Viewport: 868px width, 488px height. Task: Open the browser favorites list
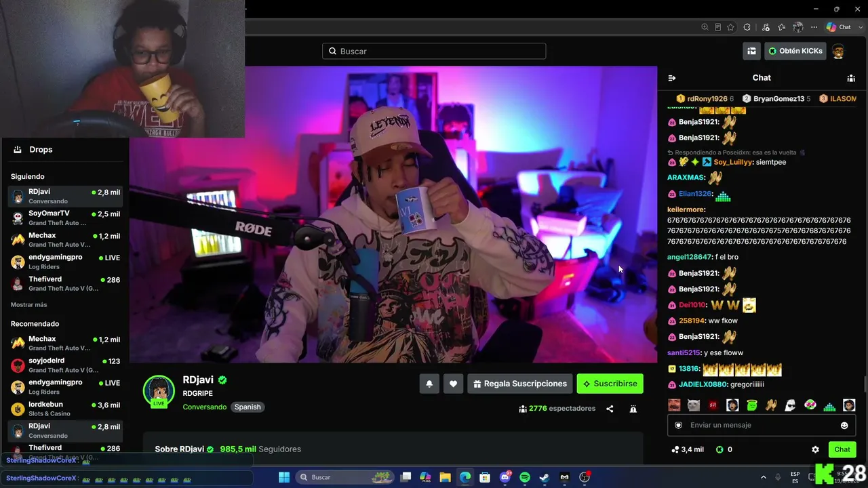[x=782, y=27]
